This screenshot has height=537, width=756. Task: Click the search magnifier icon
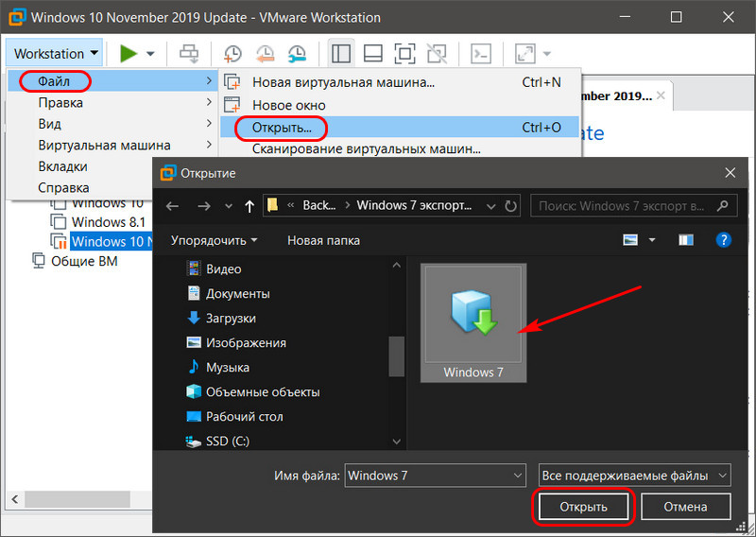[722, 206]
